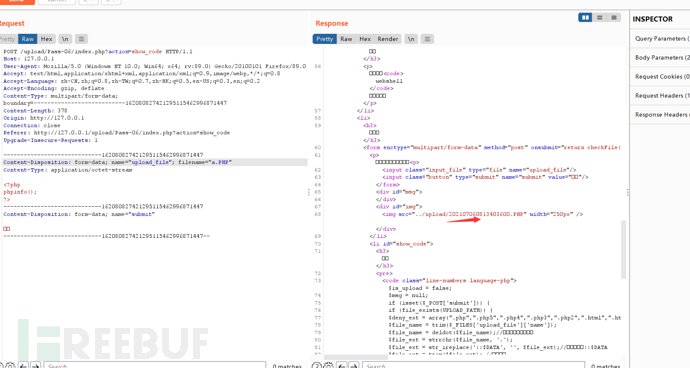Screen dimensions: 690x368
Task: Click the 'Content-Type: application/octet-stream' line
Action: point(67,170)
